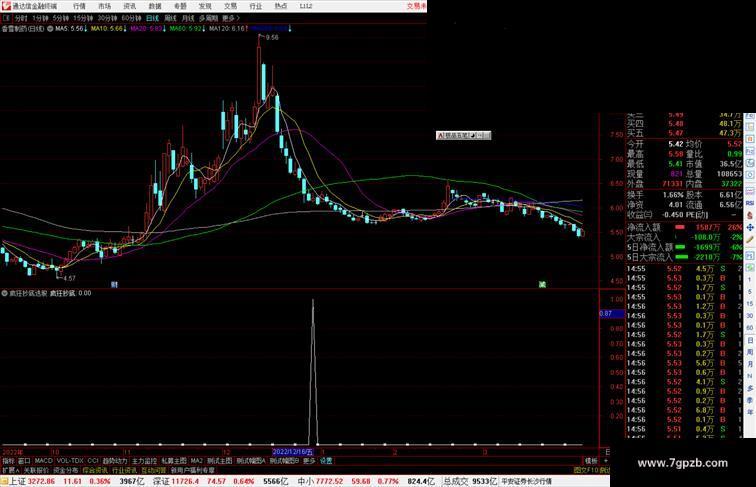Open the 数据 menu
Screen dimensions: 756x487
(x=155, y=6)
